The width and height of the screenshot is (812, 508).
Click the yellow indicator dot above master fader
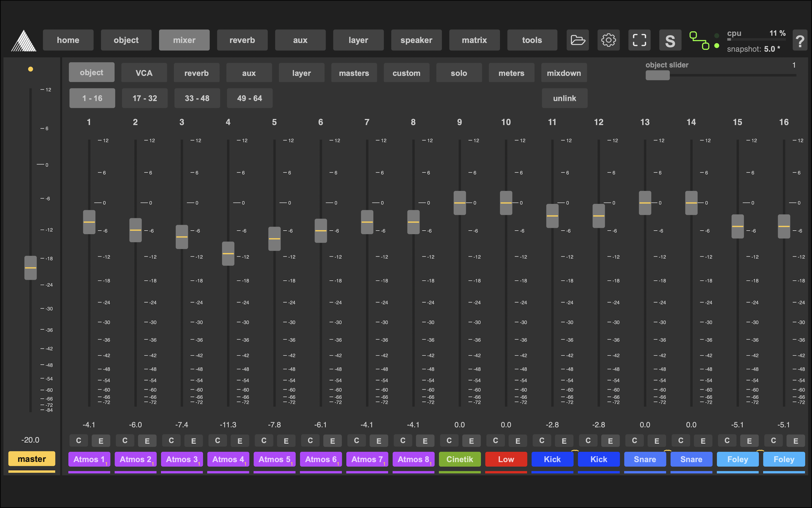[x=30, y=69]
